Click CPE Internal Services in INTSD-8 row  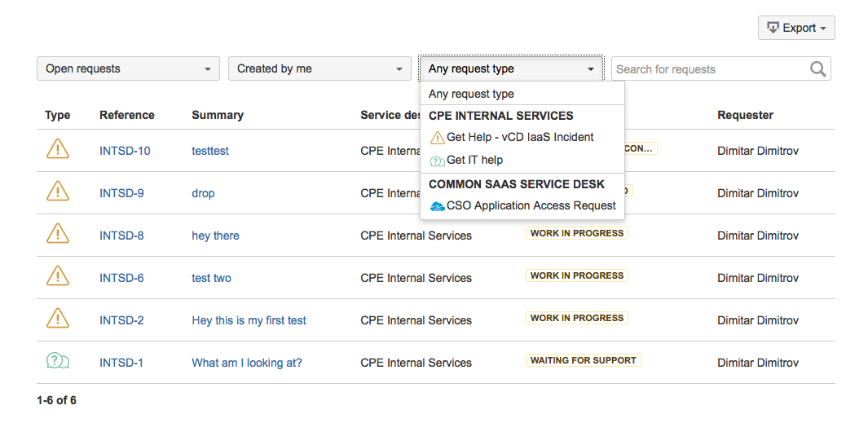point(416,236)
